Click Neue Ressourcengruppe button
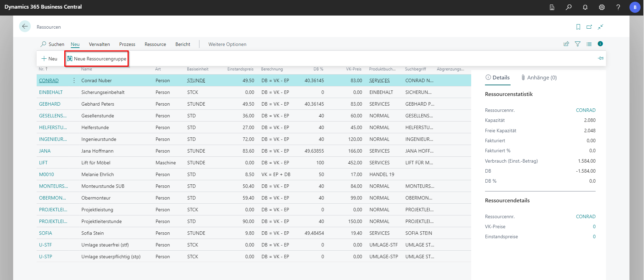 point(97,59)
